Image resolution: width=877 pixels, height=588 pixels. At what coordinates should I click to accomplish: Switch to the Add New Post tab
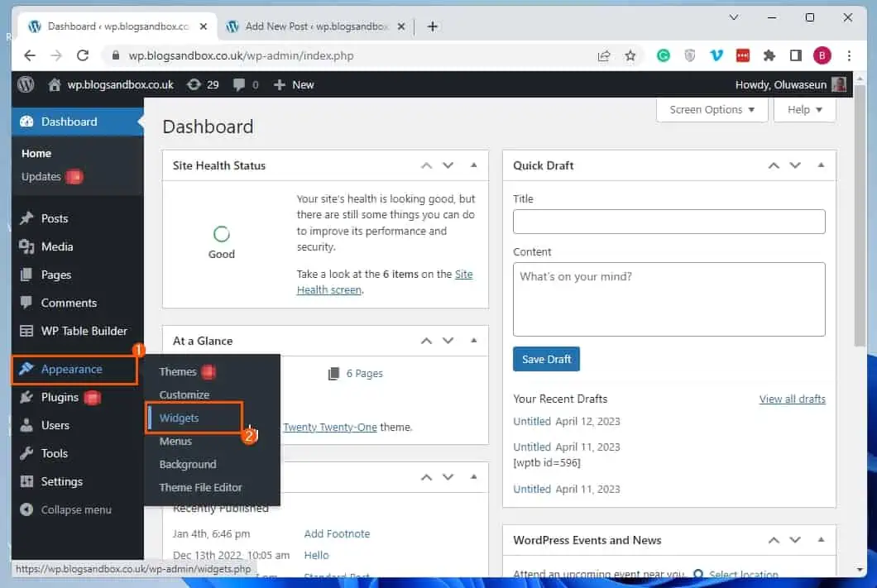[x=315, y=26]
